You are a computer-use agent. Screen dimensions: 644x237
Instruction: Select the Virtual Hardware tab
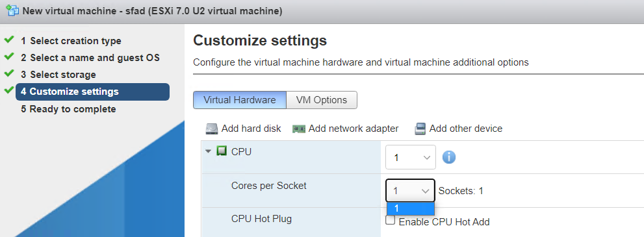tap(240, 100)
